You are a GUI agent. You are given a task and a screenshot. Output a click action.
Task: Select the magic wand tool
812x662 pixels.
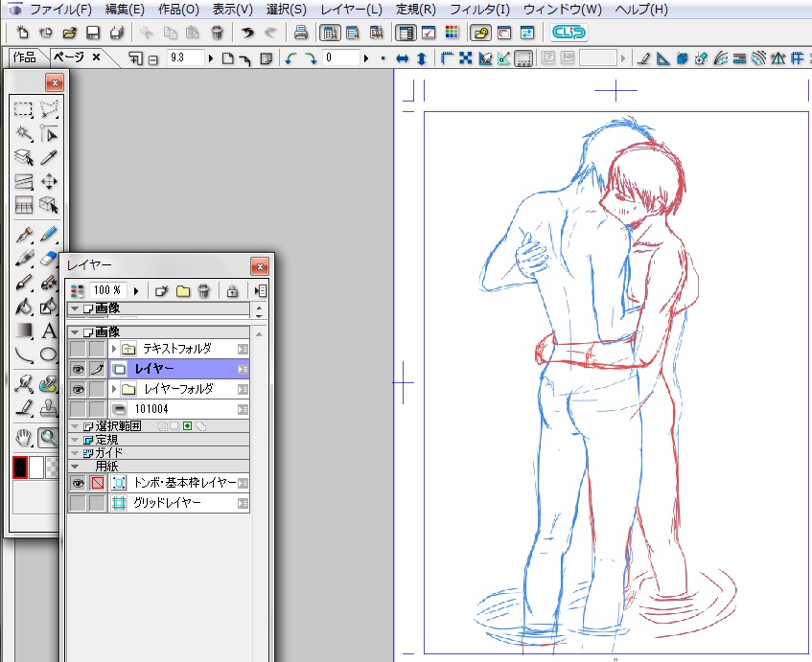(23, 133)
